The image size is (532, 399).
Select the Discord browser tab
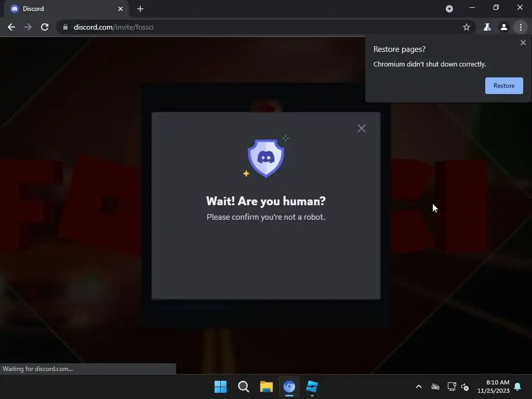66,9
